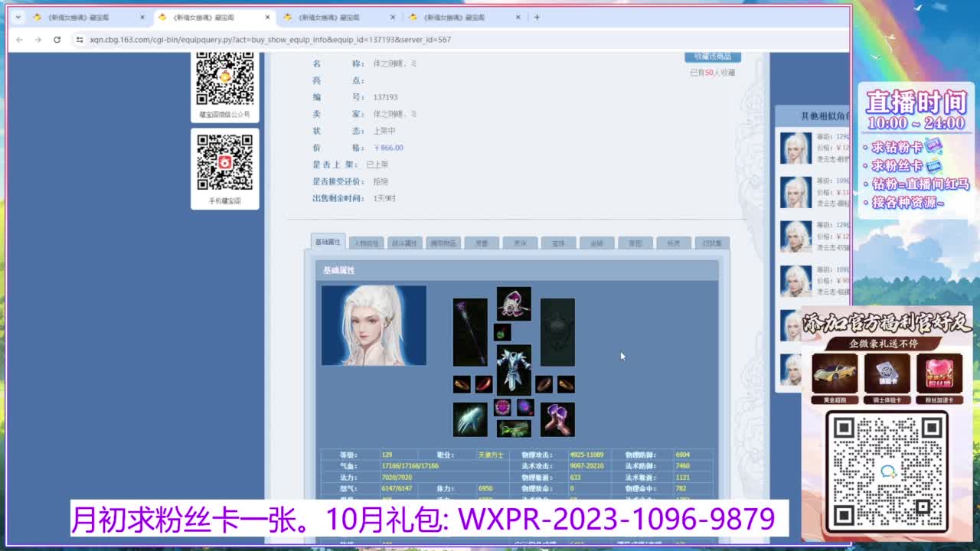The height and width of the screenshot is (551, 980).
Task: Click the address bar URL field
Action: pyautogui.click(x=459, y=39)
